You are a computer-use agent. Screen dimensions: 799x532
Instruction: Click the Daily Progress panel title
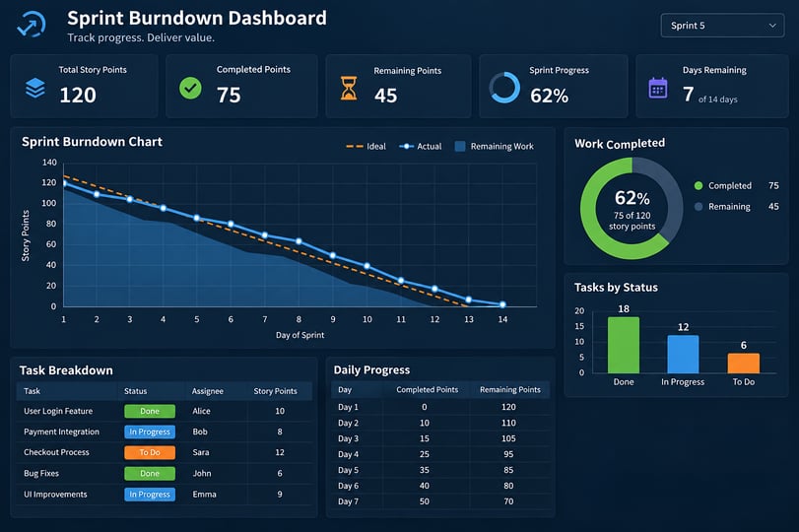coord(371,370)
